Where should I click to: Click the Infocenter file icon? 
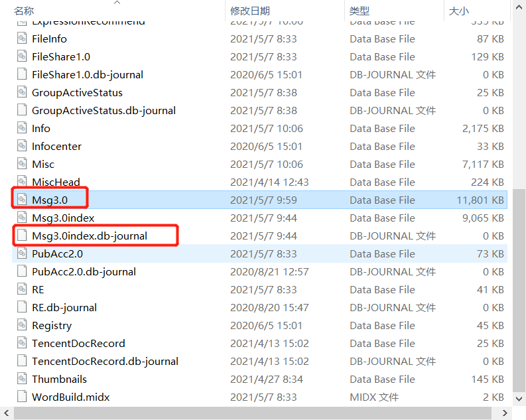[x=23, y=146]
